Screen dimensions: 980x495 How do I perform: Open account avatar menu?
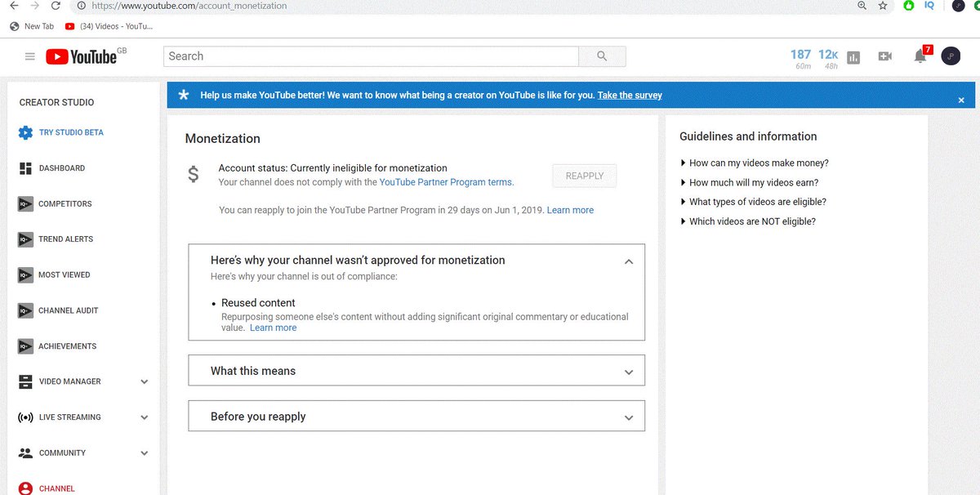tap(951, 56)
